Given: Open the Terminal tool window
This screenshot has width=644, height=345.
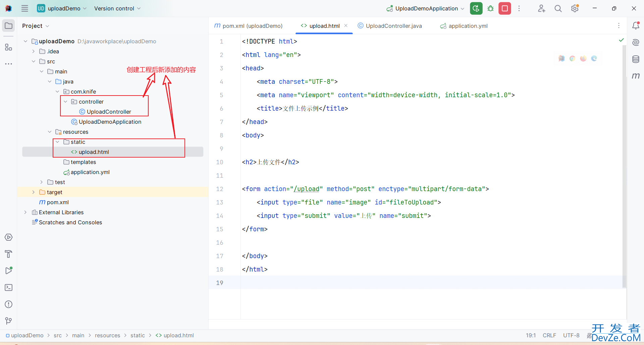Looking at the screenshot, I should (9, 288).
